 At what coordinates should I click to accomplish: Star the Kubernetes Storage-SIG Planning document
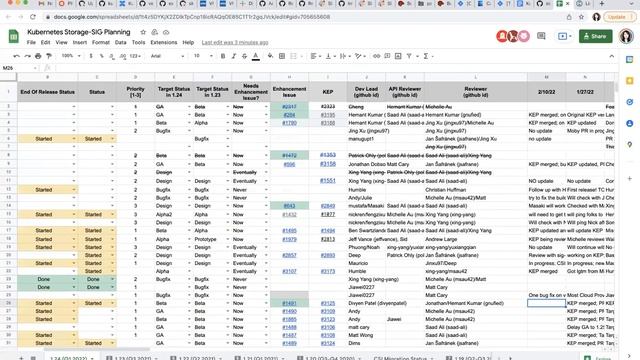point(143,32)
